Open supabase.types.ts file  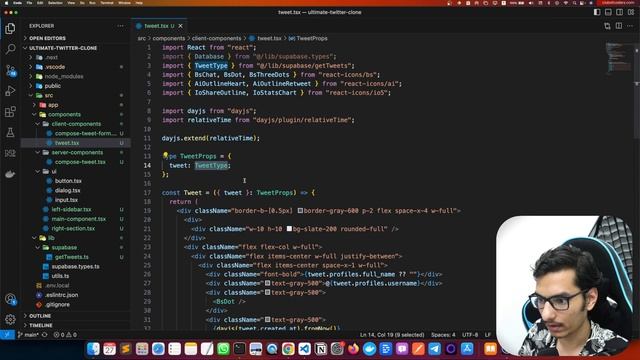pos(76,267)
